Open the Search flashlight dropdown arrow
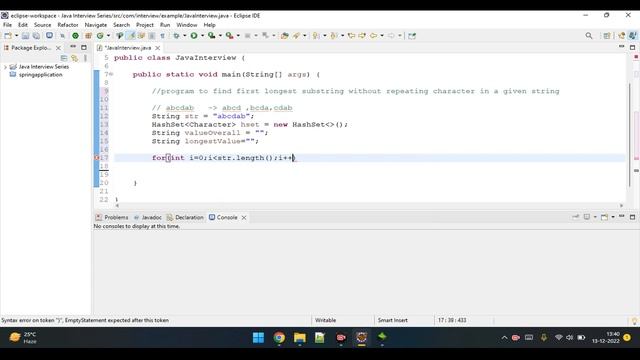Screen dimensions: 640x360 pyautogui.click(x=304, y=36)
